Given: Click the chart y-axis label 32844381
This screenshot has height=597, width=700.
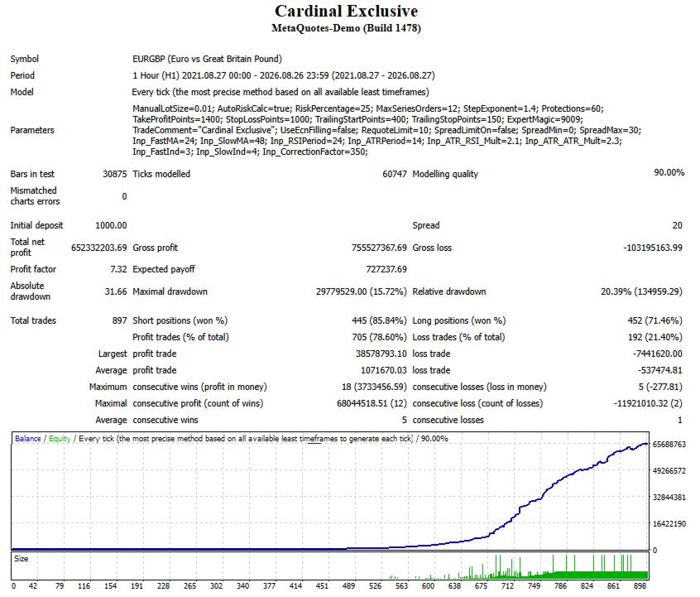Looking at the screenshot, I should click(669, 497).
